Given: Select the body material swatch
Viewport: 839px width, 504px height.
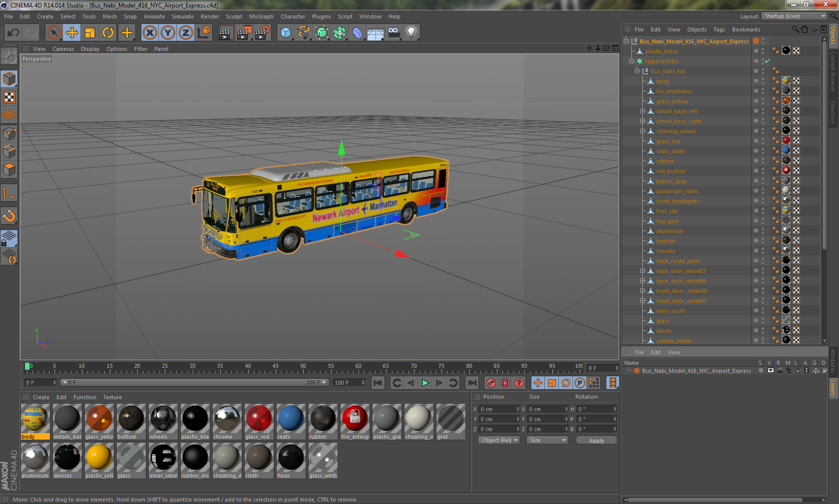Looking at the screenshot, I should [35, 422].
